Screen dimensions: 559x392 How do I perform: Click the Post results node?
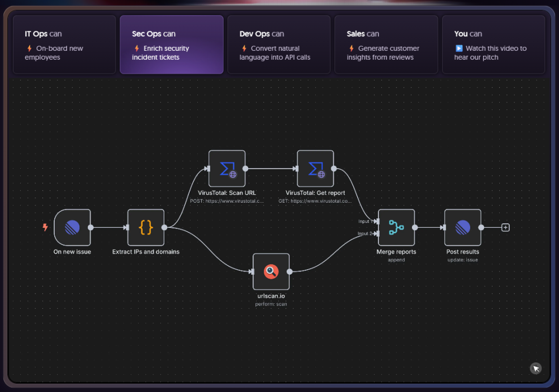click(x=463, y=227)
